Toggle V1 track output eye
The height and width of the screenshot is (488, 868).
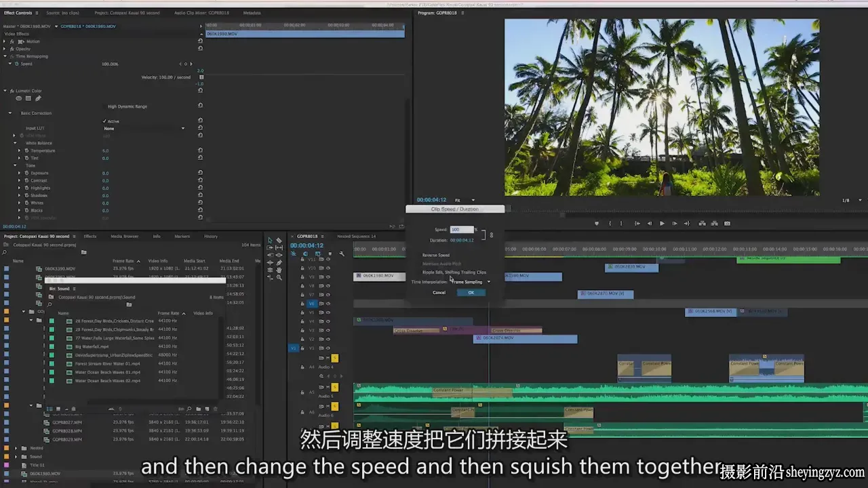pyautogui.click(x=328, y=348)
